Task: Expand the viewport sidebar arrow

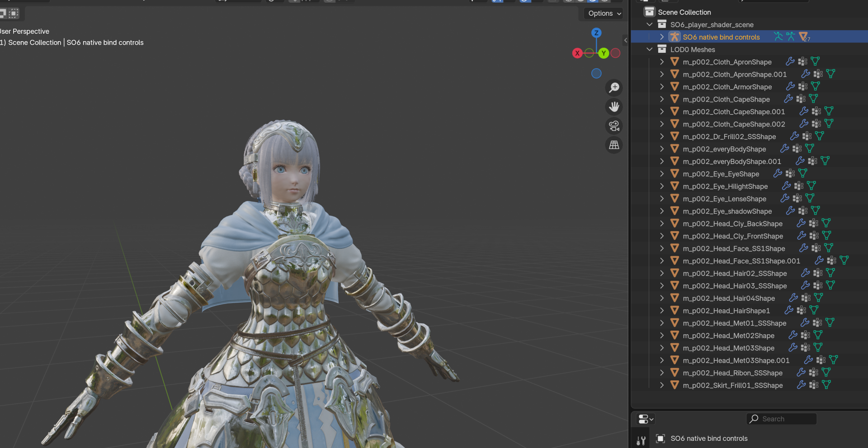Action: point(626,40)
